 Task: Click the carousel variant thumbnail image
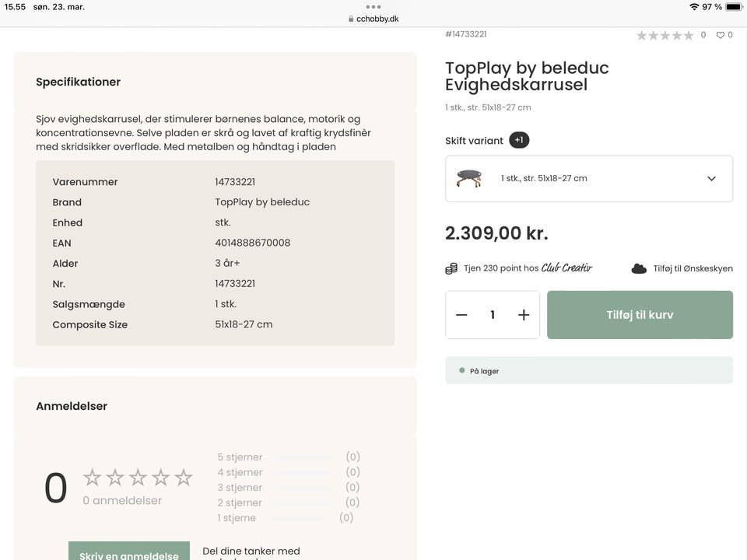coord(469,178)
